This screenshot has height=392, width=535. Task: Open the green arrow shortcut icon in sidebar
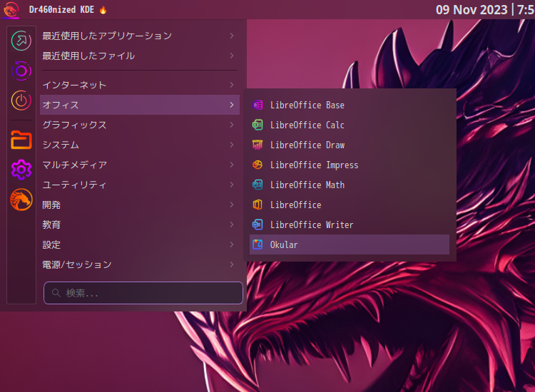21,41
